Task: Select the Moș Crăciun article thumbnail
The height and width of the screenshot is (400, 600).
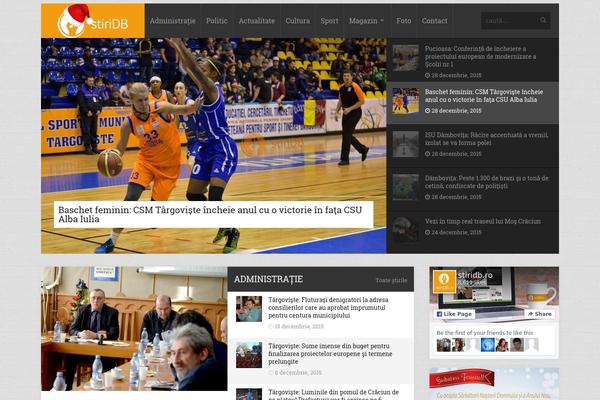Action: (x=406, y=230)
